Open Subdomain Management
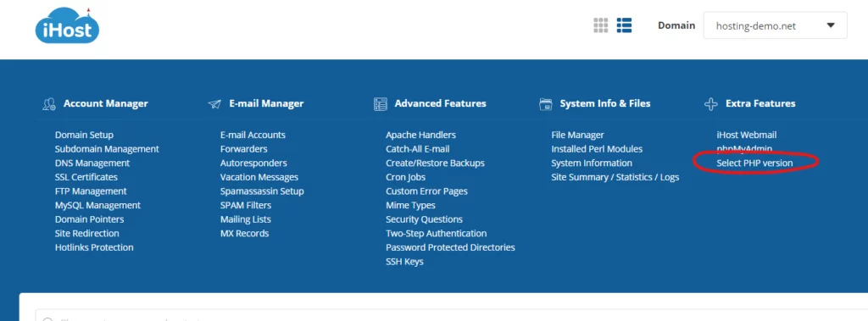The image size is (868, 321). (x=107, y=149)
